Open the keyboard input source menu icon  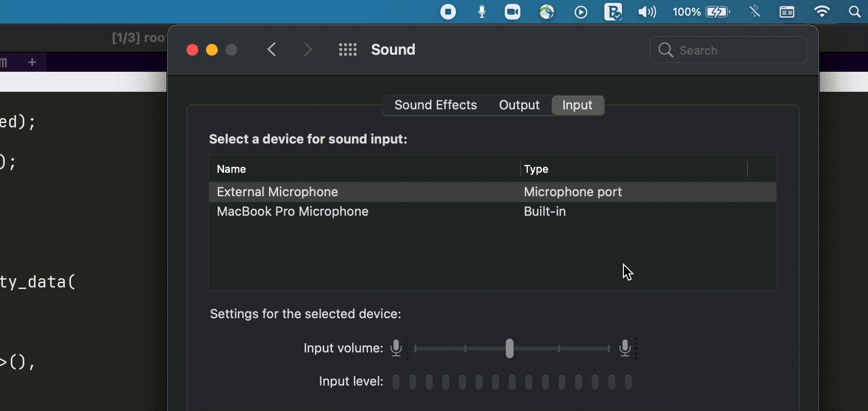coord(786,12)
